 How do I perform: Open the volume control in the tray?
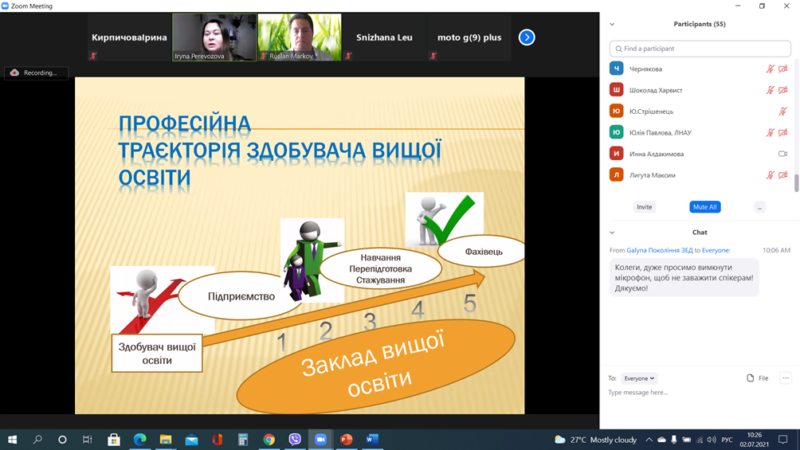pyautogui.click(x=712, y=440)
